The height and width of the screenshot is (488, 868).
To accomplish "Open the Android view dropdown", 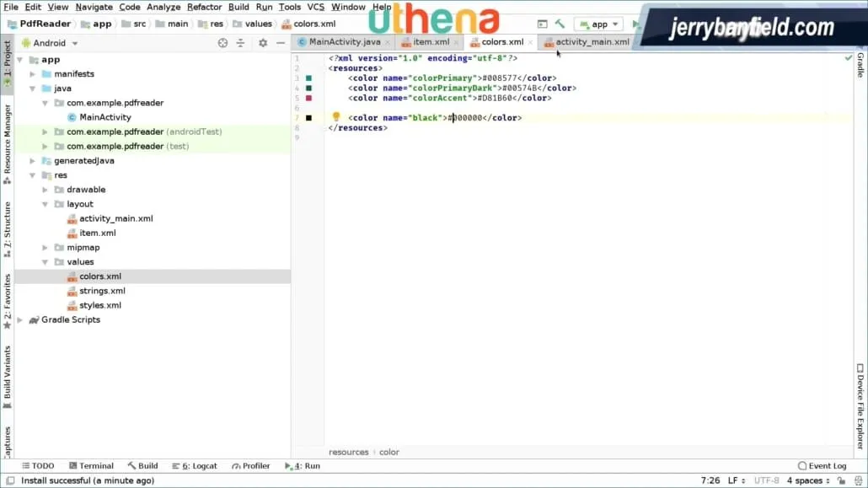I will point(50,43).
